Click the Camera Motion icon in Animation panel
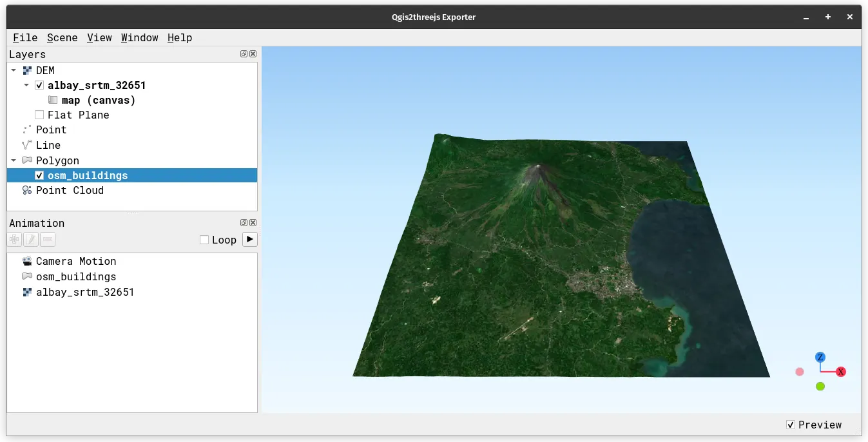Screen dimensions: 868x442 (x=27, y=261)
